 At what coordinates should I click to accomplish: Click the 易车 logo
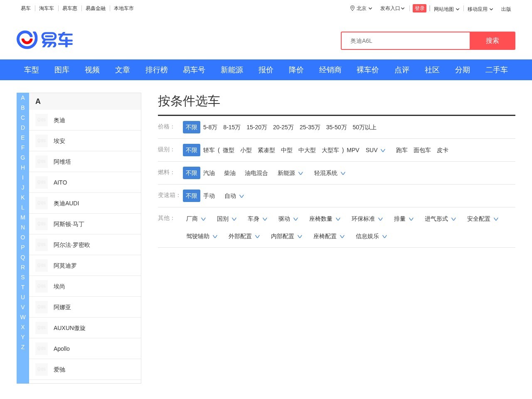click(x=44, y=39)
